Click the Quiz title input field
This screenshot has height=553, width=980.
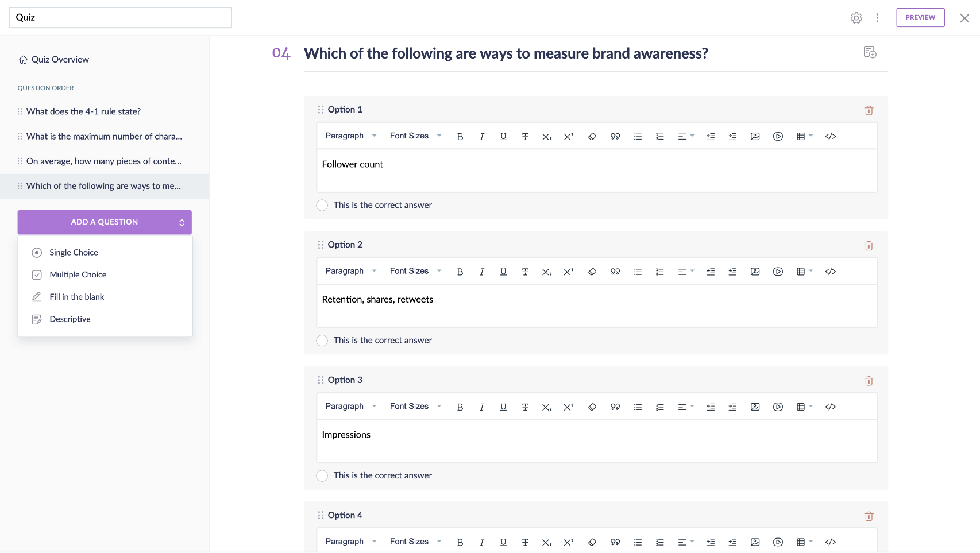click(120, 18)
